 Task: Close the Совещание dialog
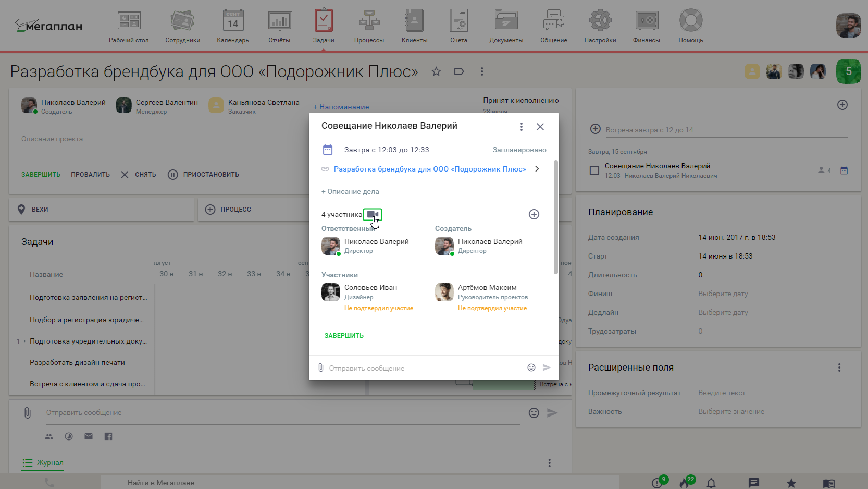tap(540, 127)
